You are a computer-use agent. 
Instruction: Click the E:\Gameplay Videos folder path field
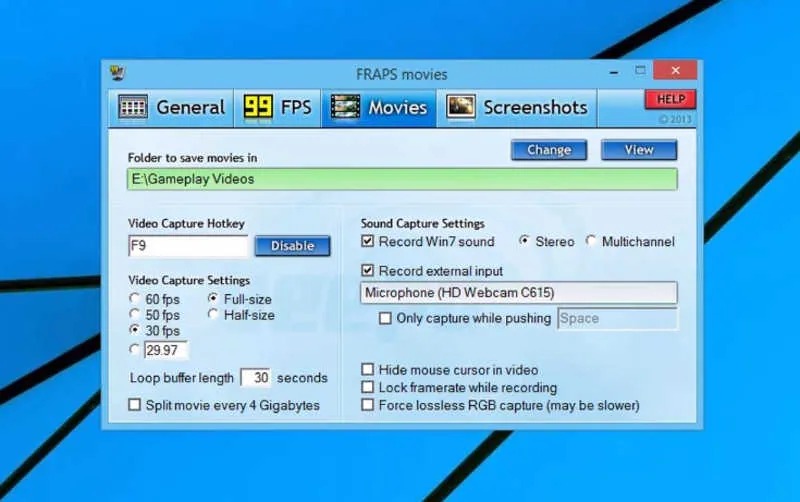(402, 179)
